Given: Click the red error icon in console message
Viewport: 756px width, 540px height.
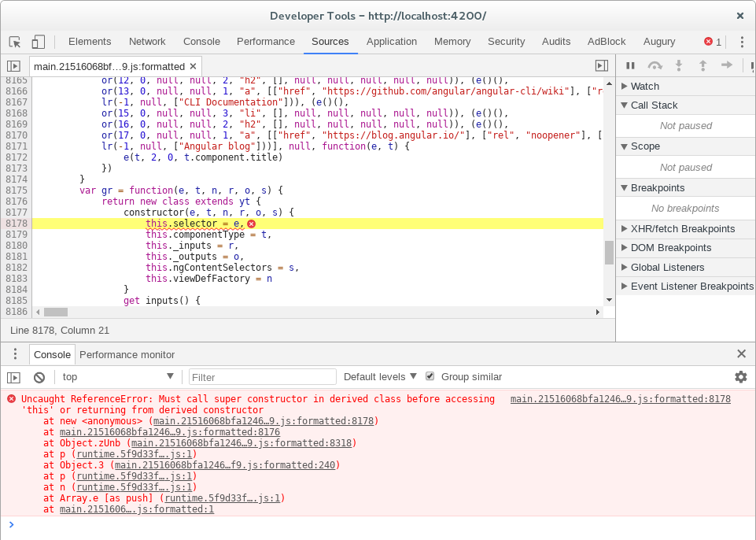Looking at the screenshot, I should (11, 398).
